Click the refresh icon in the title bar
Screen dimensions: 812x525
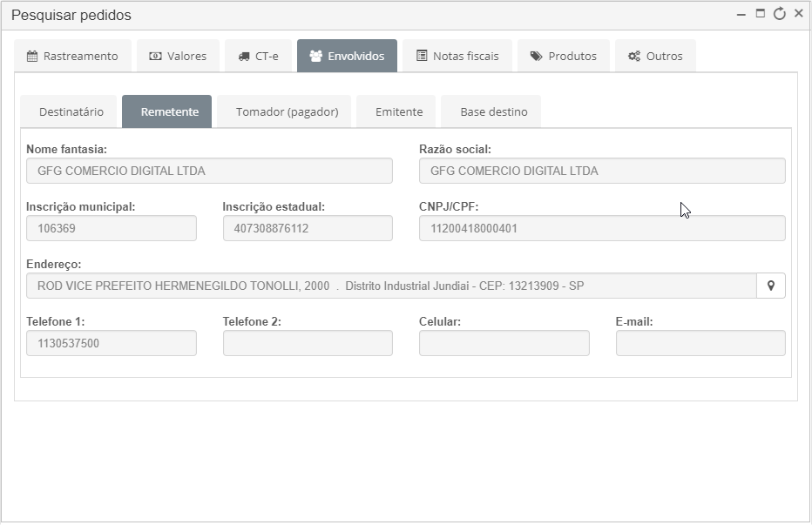(x=780, y=14)
